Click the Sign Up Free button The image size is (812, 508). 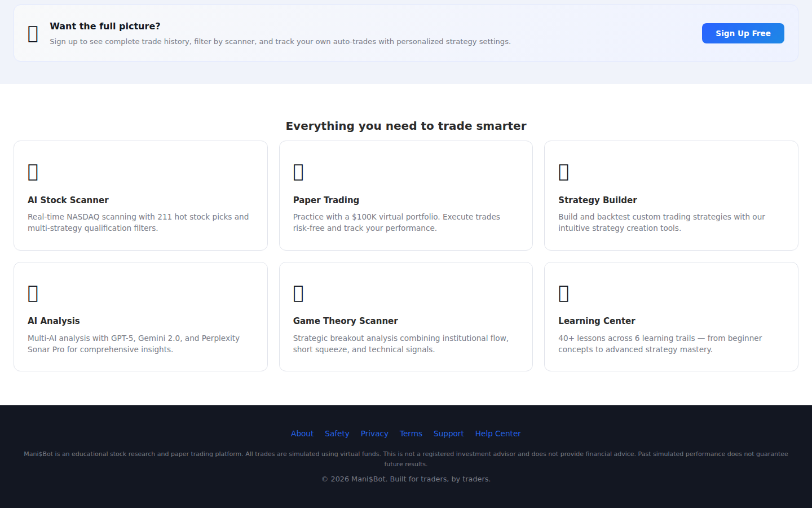743,33
